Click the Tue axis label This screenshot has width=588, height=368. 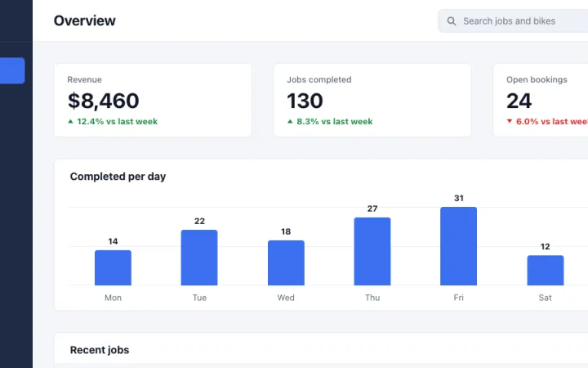pos(199,298)
